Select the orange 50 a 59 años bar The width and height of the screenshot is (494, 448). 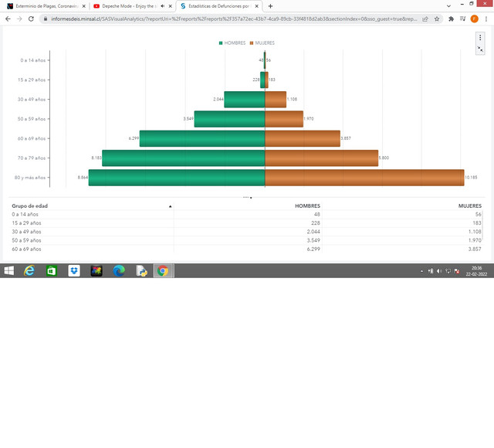coord(284,119)
